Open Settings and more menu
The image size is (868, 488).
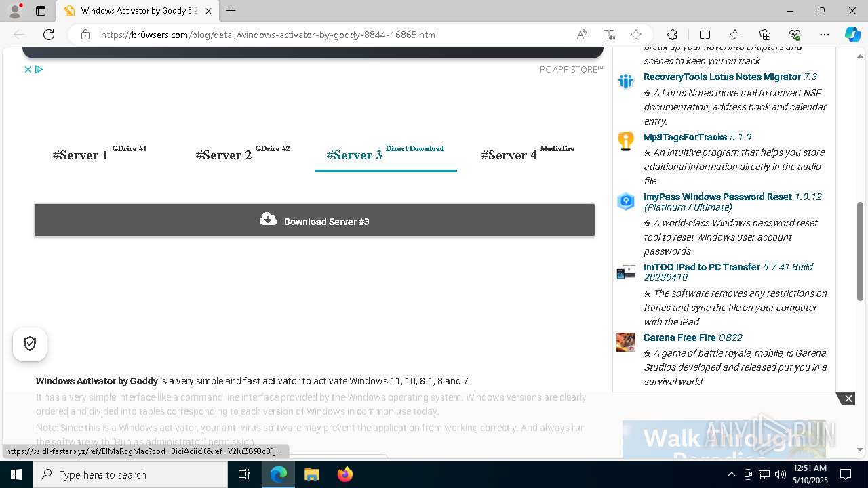tap(825, 35)
